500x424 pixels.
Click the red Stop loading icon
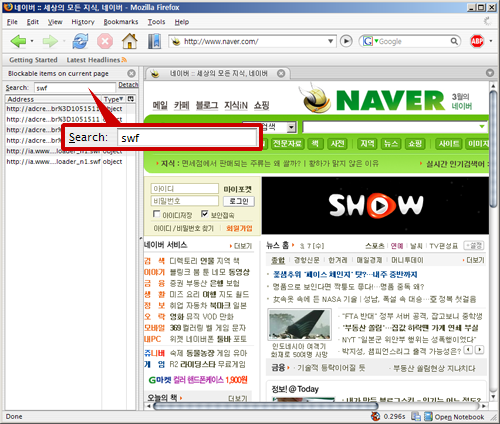(105, 42)
